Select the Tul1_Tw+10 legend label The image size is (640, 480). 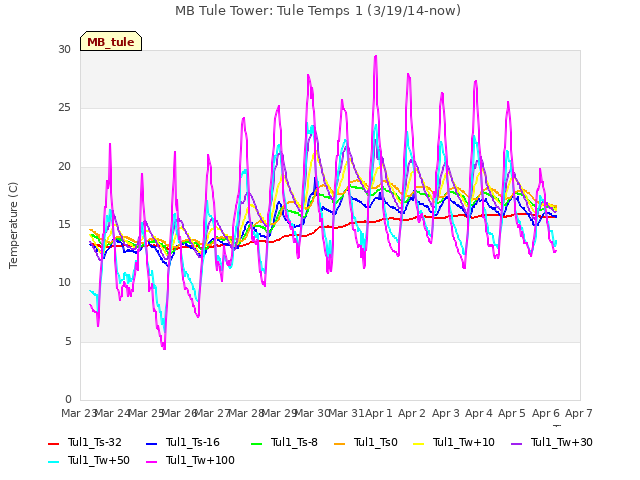pyautogui.click(x=464, y=442)
